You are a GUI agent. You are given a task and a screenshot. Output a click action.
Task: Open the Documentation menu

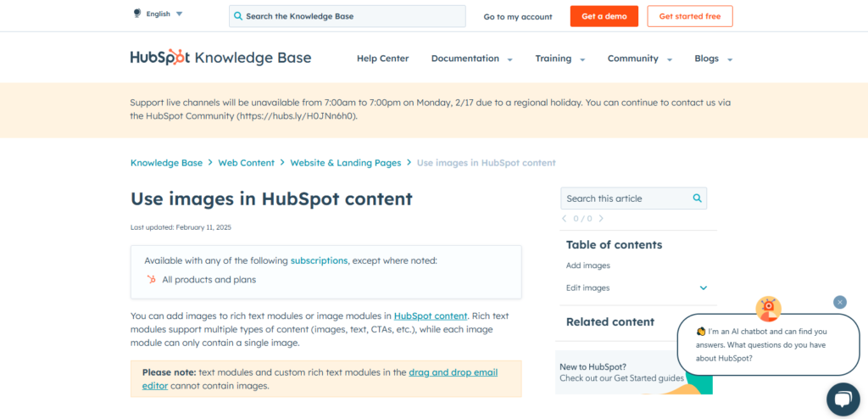pyautogui.click(x=465, y=59)
